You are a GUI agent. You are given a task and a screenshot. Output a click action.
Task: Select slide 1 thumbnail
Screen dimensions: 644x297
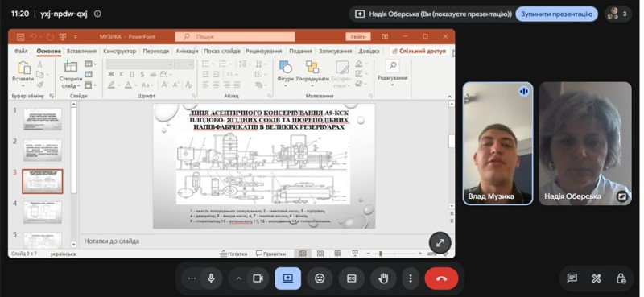(43, 119)
